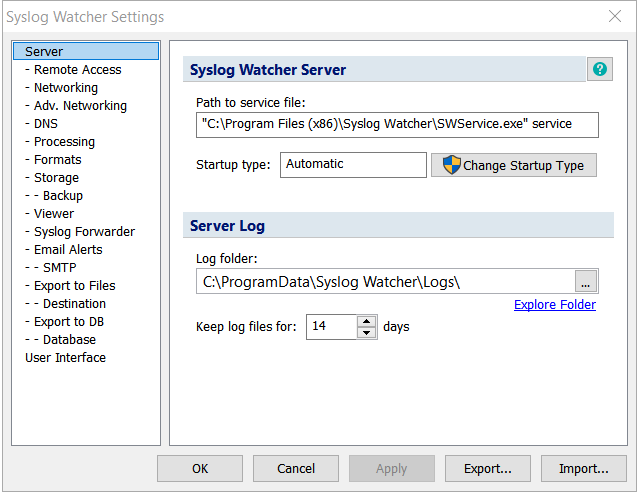The height and width of the screenshot is (494, 639).
Task: Open User Interface settings
Action: point(65,357)
